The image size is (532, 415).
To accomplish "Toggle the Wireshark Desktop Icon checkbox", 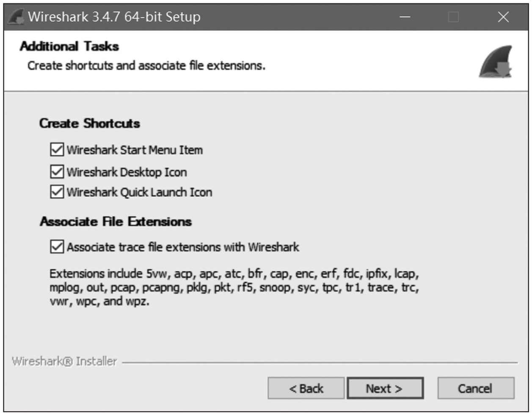I will point(57,172).
